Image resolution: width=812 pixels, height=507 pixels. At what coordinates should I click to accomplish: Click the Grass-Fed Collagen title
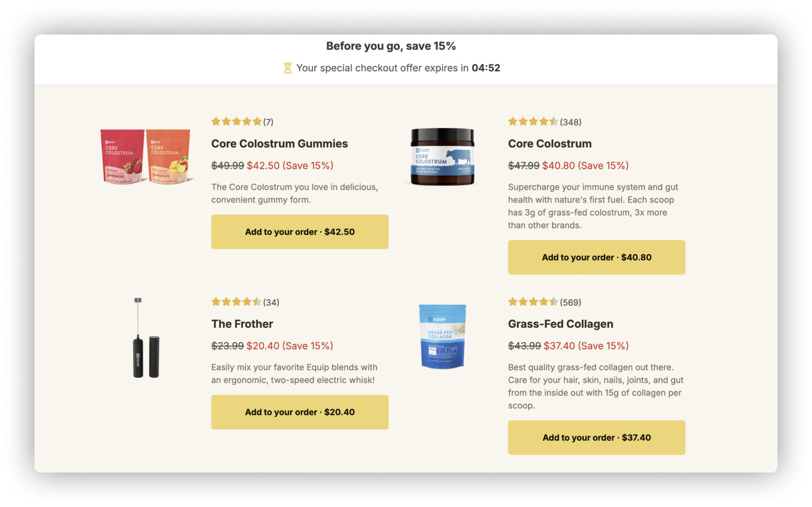tap(560, 324)
